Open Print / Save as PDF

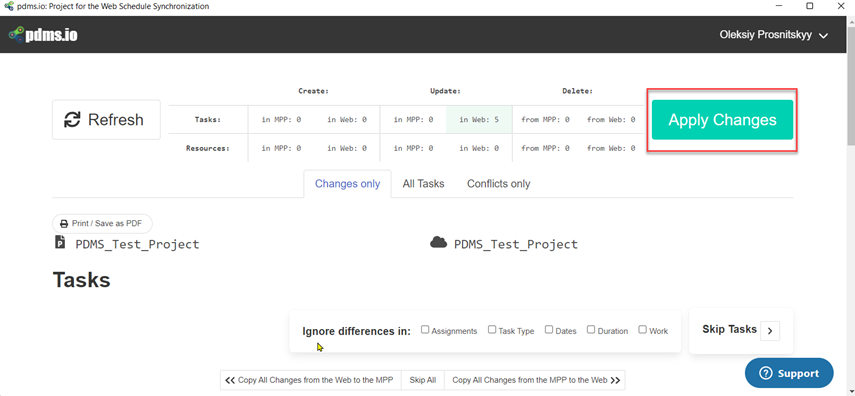pos(103,224)
